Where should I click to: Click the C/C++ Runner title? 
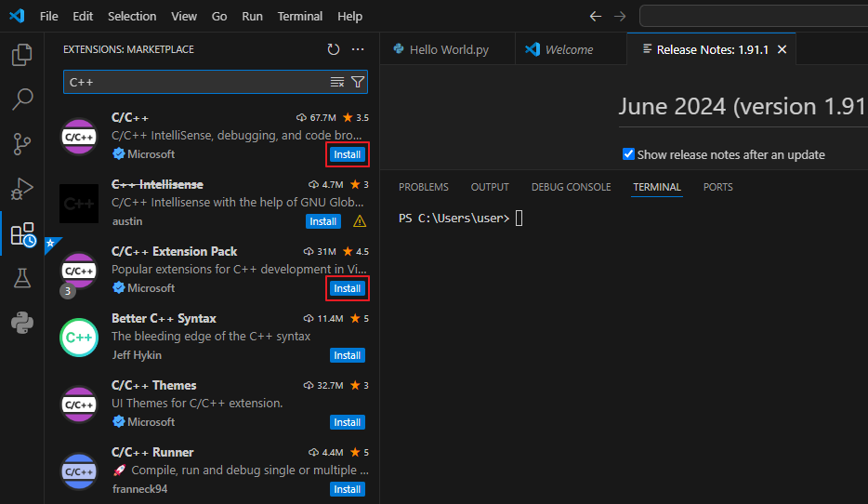[x=152, y=453]
